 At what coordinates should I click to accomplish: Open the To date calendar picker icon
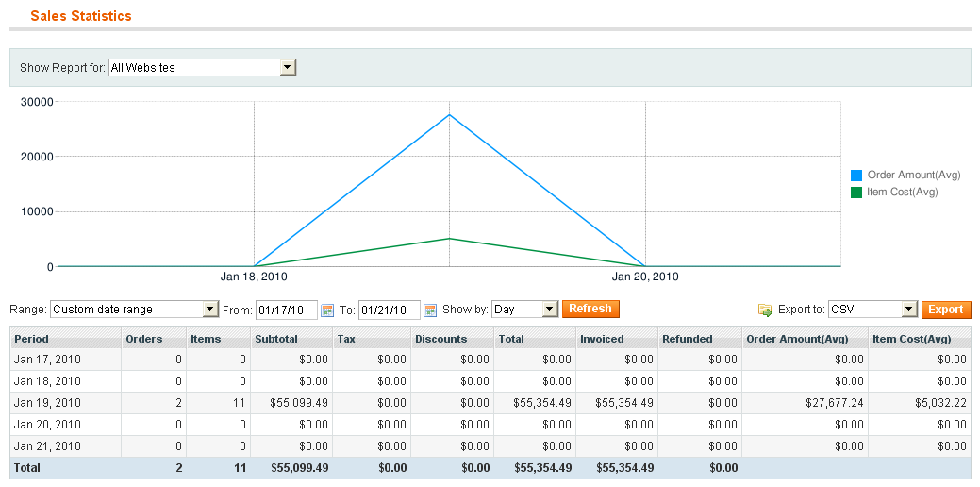pyautogui.click(x=430, y=311)
